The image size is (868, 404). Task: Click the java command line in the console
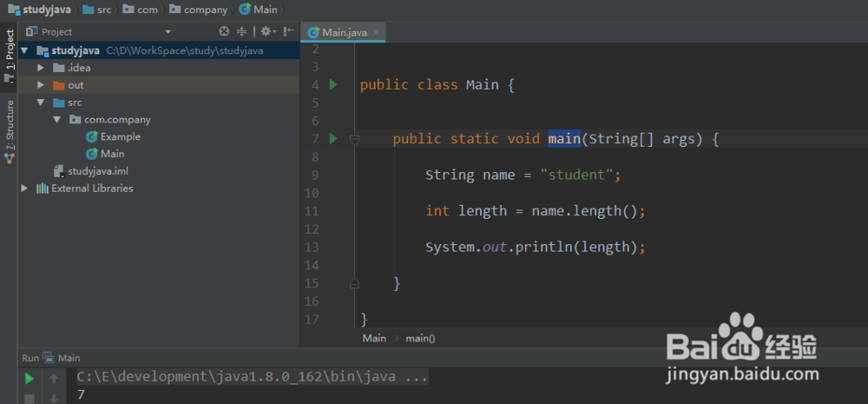click(x=252, y=377)
